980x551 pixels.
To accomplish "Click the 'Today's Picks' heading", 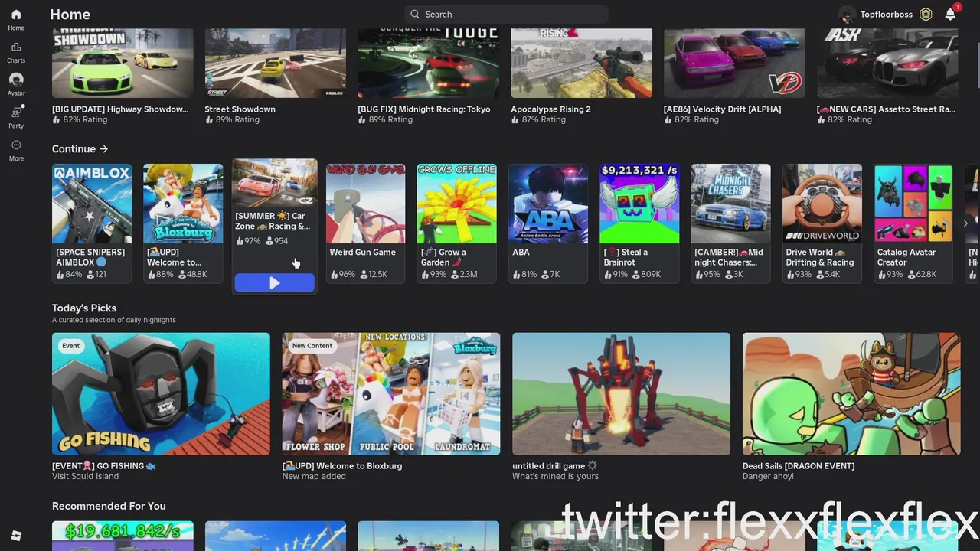I will tap(84, 308).
